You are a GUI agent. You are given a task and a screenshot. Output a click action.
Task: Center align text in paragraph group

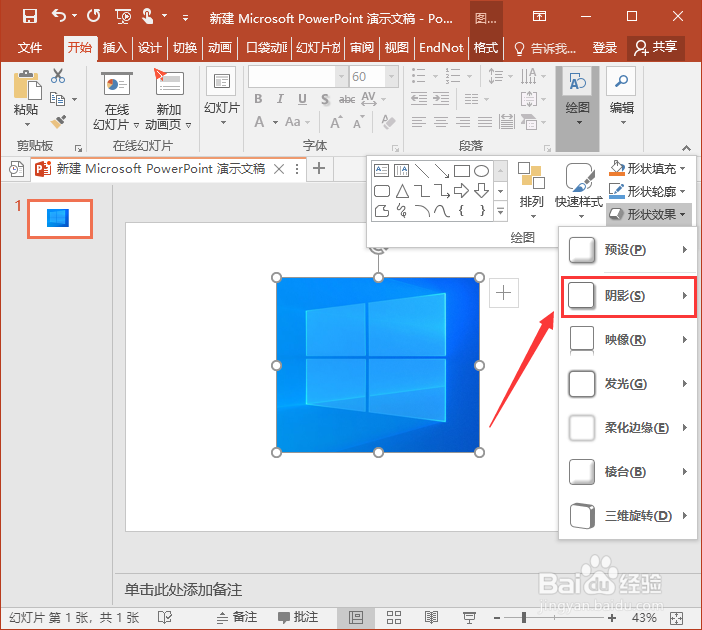(x=441, y=122)
